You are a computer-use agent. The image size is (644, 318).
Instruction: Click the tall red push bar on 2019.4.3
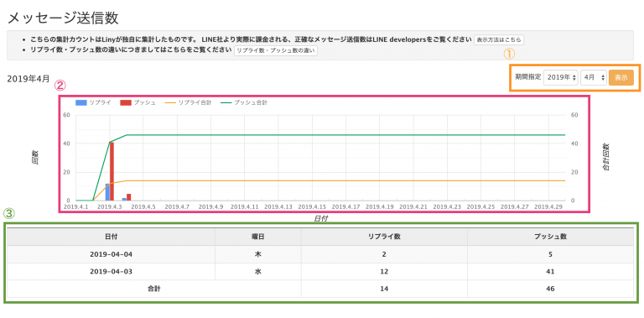[112, 171]
